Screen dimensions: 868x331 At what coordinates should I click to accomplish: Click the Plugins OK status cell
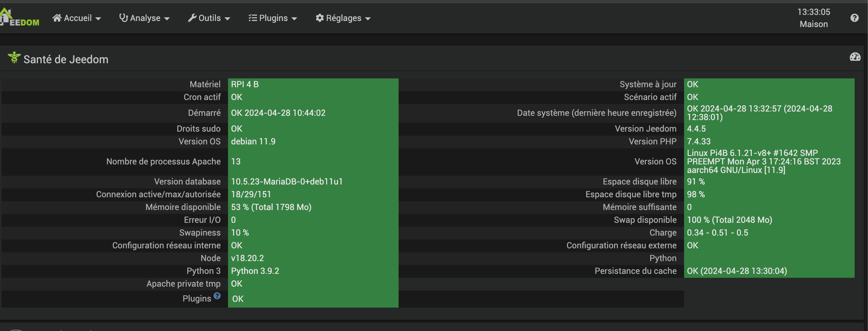(x=313, y=299)
